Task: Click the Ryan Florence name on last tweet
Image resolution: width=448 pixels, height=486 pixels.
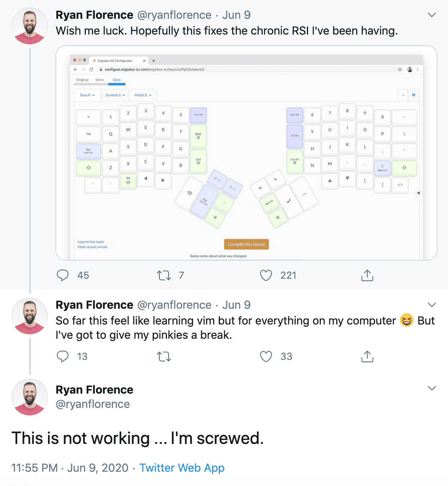Action: 94,390
